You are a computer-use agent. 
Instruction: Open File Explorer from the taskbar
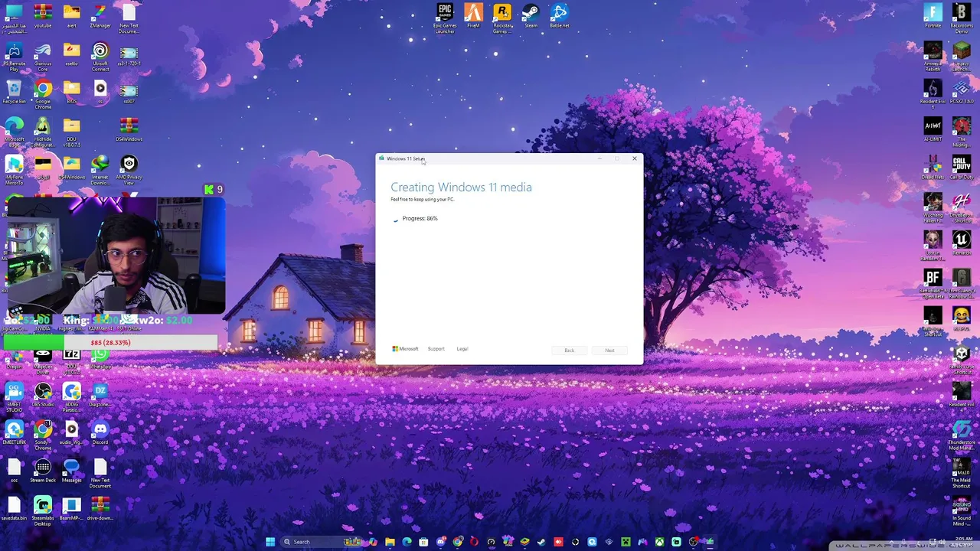(x=390, y=542)
